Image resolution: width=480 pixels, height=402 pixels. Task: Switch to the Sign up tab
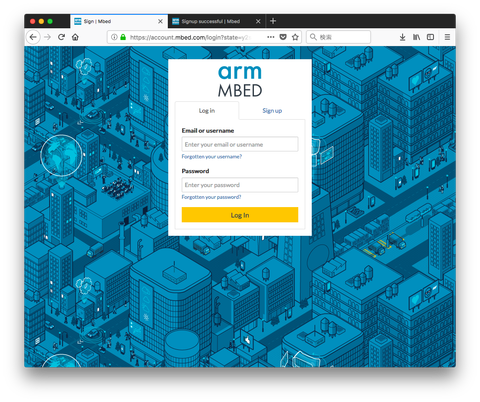(x=272, y=111)
